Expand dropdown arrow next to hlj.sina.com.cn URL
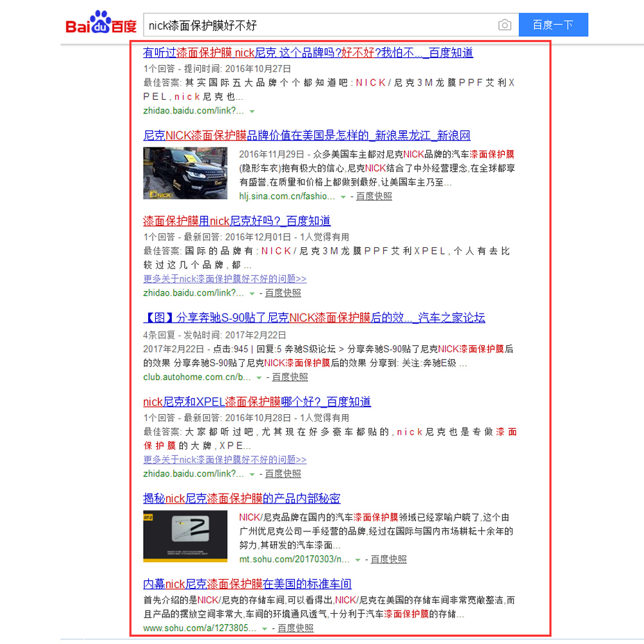The width and height of the screenshot is (644, 644). [343, 196]
